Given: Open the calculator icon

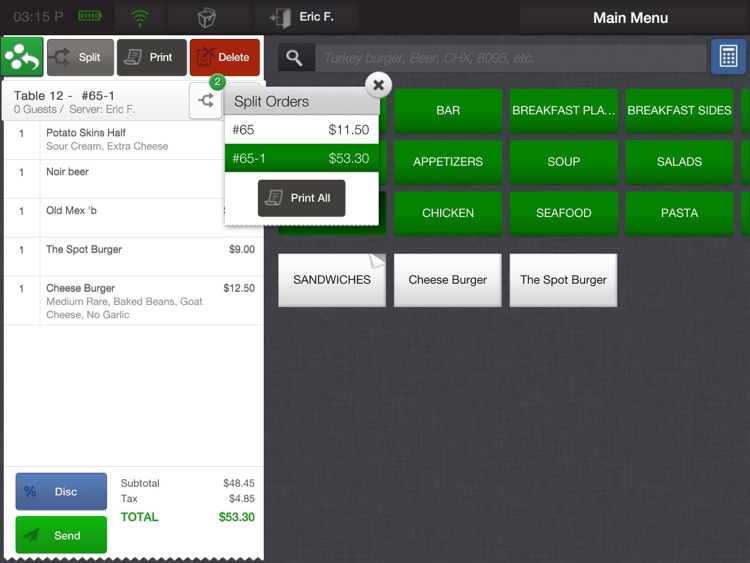Looking at the screenshot, I should [728, 57].
